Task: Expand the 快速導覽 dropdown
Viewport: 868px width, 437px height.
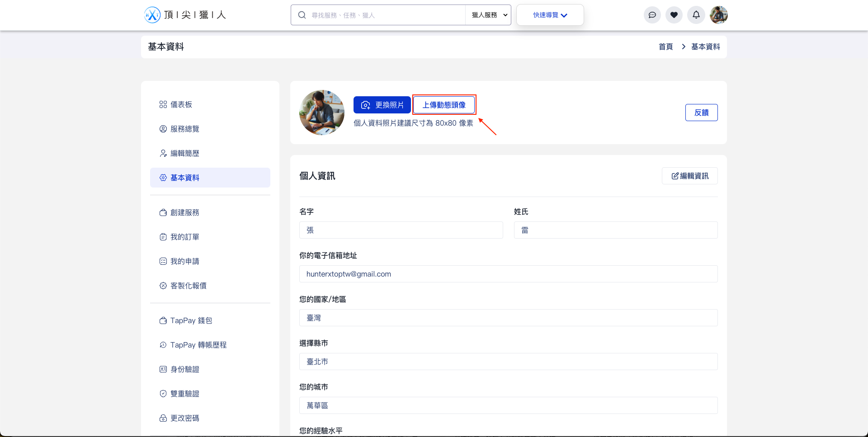Action: click(550, 15)
